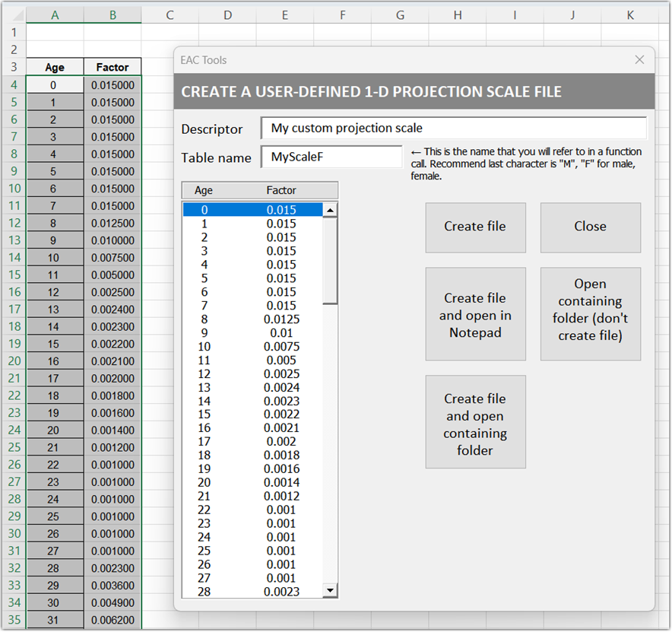The height and width of the screenshot is (632, 672).
Task: Click cell A4 containing age 0
Action: 55,85
